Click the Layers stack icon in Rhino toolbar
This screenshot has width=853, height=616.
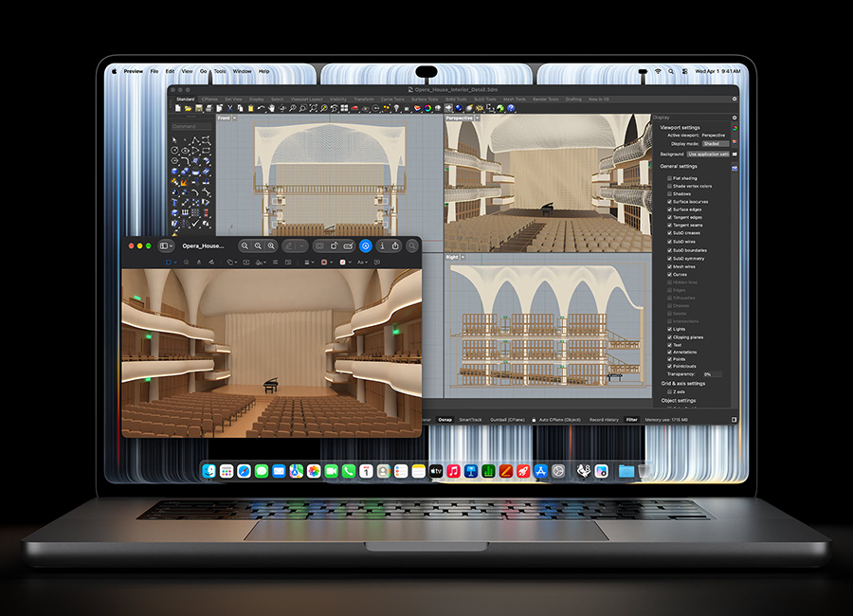(x=417, y=108)
